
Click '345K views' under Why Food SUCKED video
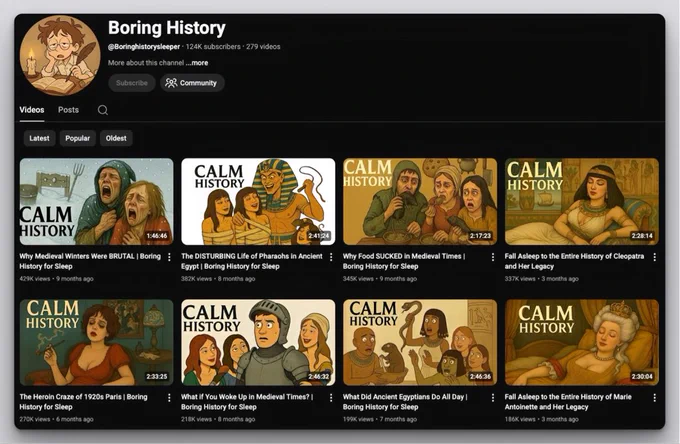tap(358, 279)
